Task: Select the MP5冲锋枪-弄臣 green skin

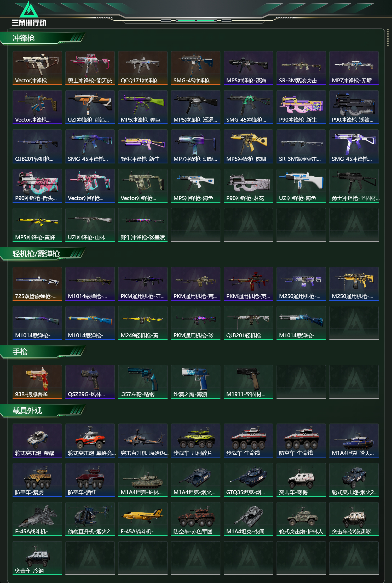Action: coord(143,107)
